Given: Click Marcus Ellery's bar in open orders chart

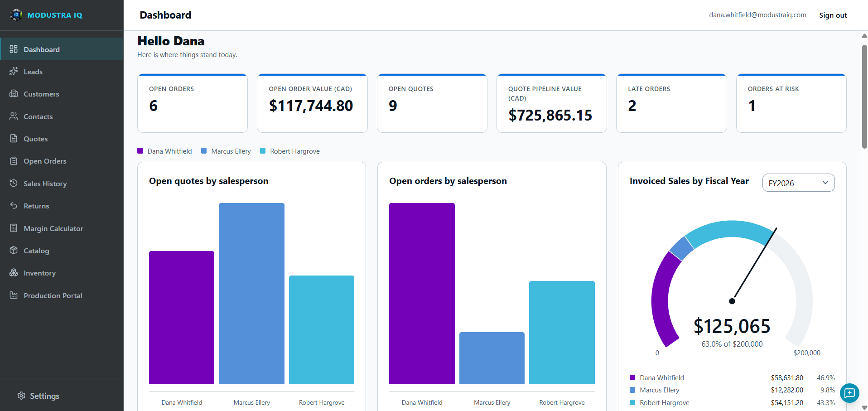Looking at the screenshot, I should [x=492, y=358].
